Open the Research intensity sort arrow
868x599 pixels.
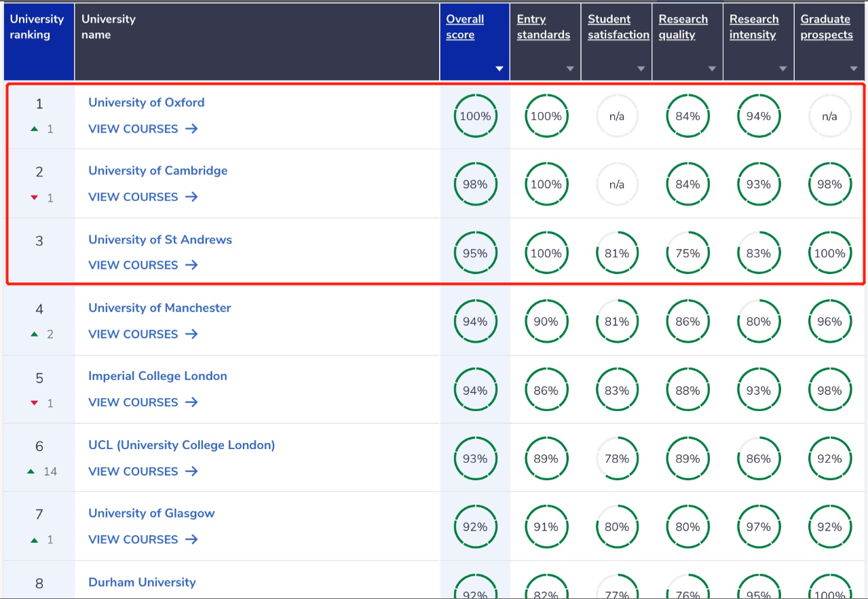pyautogui.click(x=783, y=69)
